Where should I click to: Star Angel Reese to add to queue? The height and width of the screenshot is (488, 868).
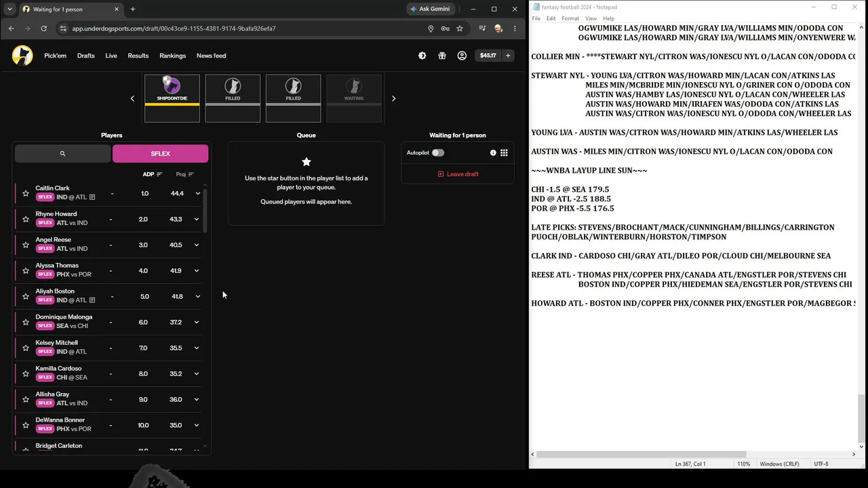(26, 245)
